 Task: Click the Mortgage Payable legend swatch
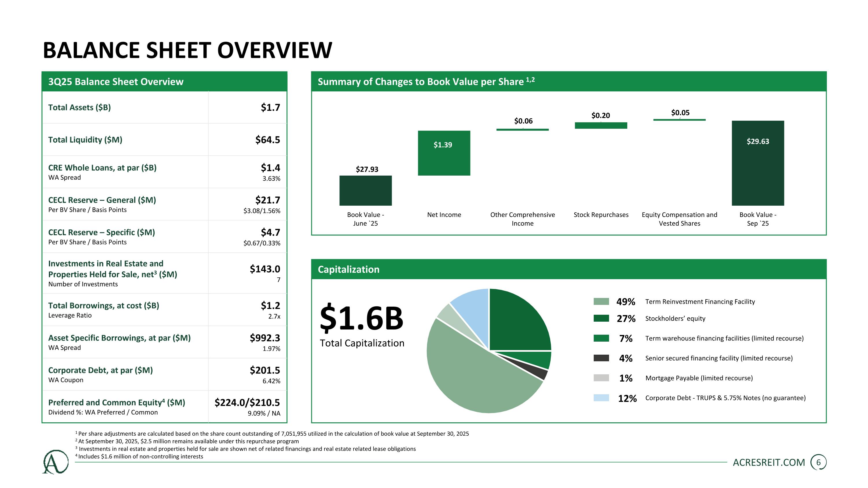point(601,378)
